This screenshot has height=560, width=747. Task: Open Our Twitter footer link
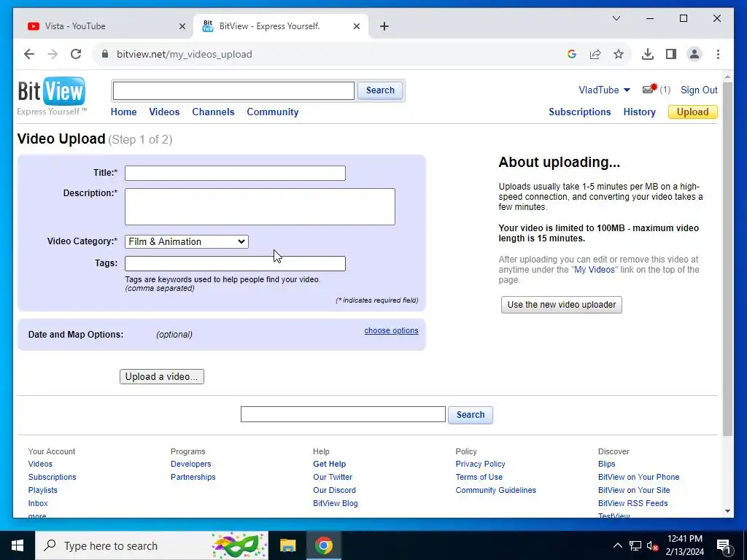pyautogui.click(x=333, y=477)
